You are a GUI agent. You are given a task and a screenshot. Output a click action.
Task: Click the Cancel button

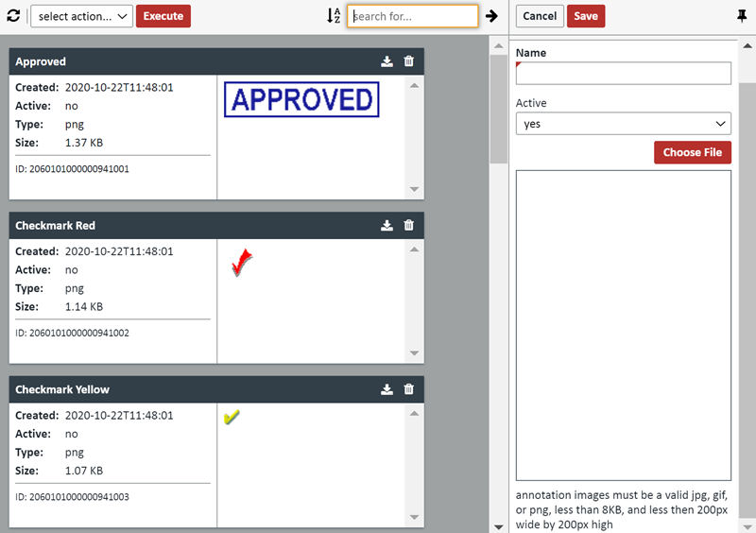coord(540,16)
